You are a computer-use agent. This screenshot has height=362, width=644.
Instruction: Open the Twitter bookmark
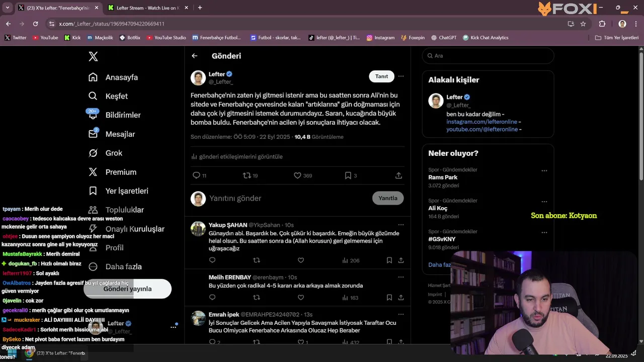[16, 38]
